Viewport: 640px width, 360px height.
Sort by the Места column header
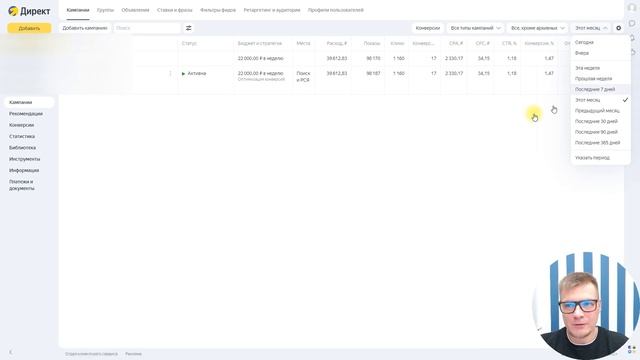pos(303,43)
